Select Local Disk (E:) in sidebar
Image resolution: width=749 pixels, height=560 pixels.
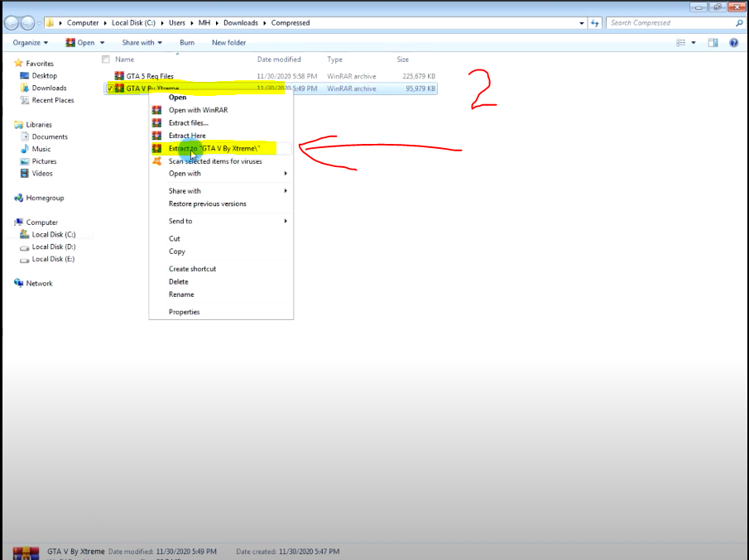[53, 259]
